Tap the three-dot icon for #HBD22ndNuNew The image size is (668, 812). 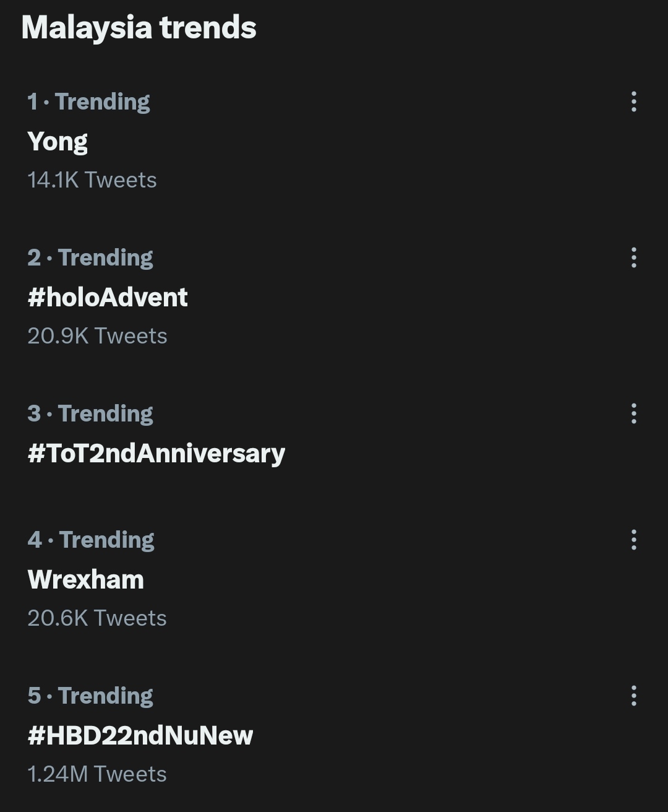pos(633,696)
